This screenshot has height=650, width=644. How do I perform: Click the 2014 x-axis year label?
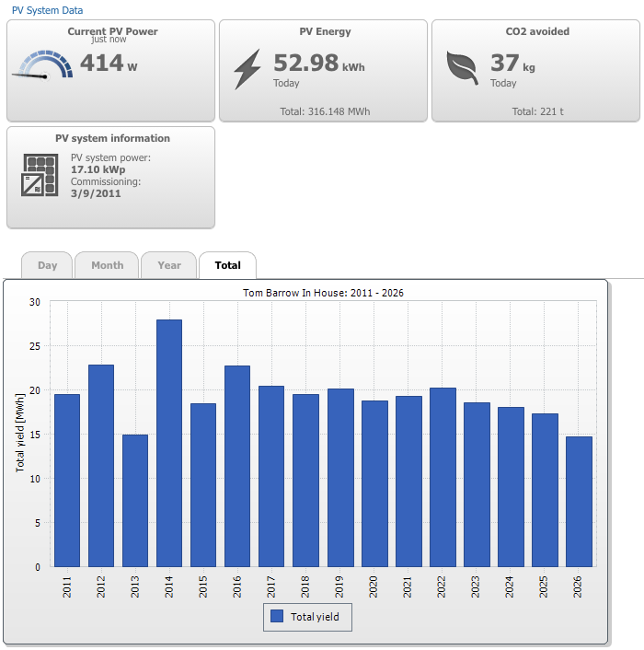click(168, 586)
